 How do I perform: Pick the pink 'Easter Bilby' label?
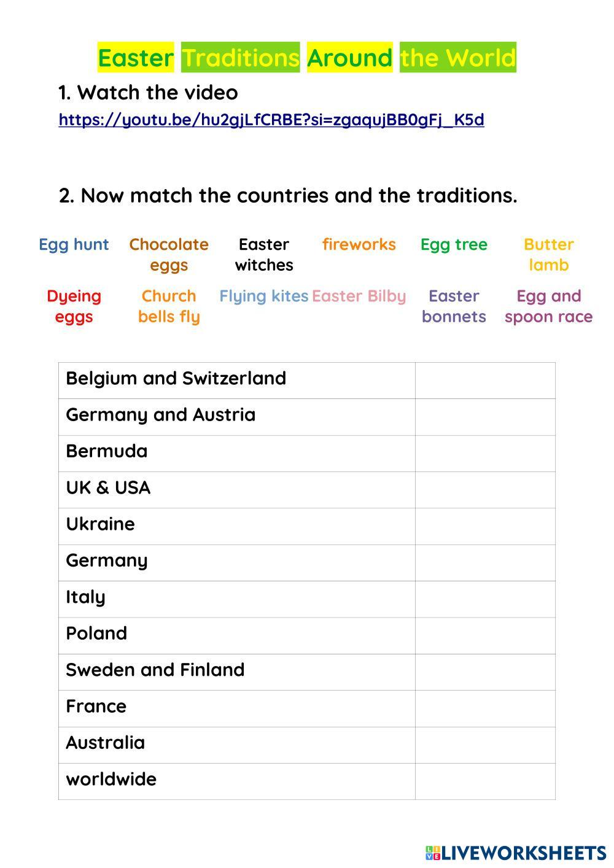click(x=359, y=296)
